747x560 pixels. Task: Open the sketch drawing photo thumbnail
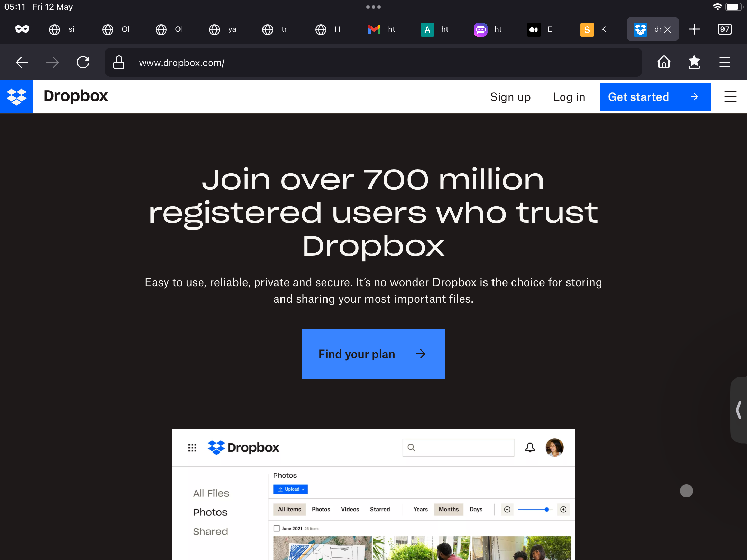(322, 548)
